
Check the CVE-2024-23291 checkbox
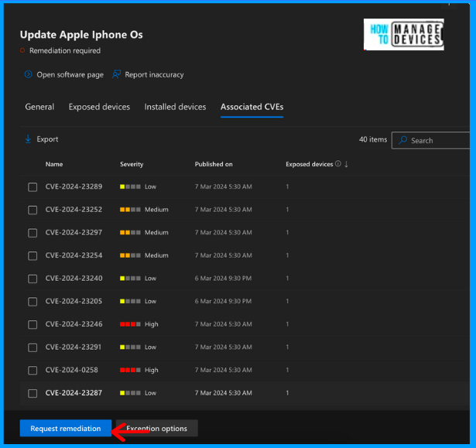click(x=33, y=347)
